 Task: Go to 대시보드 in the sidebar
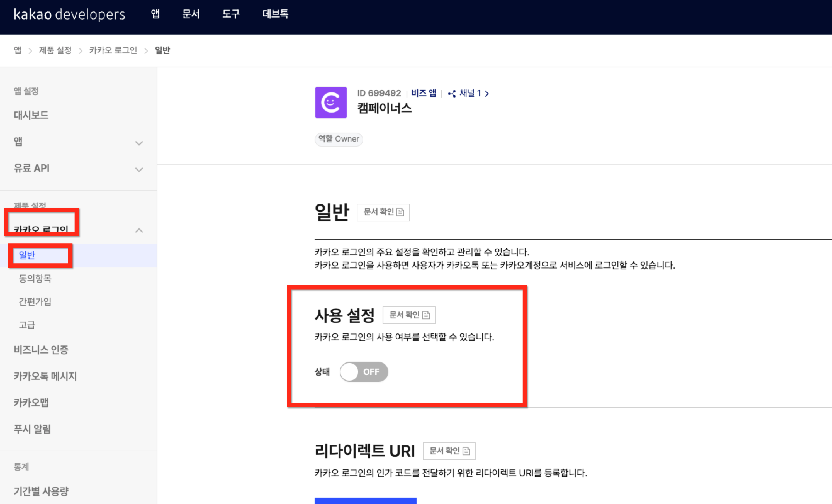click(x=31, y=115)
